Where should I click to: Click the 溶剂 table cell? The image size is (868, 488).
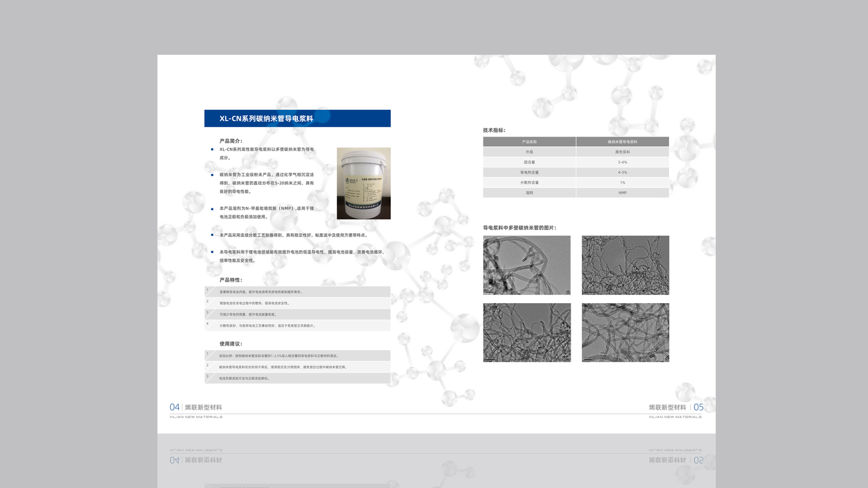pos(529,193)
